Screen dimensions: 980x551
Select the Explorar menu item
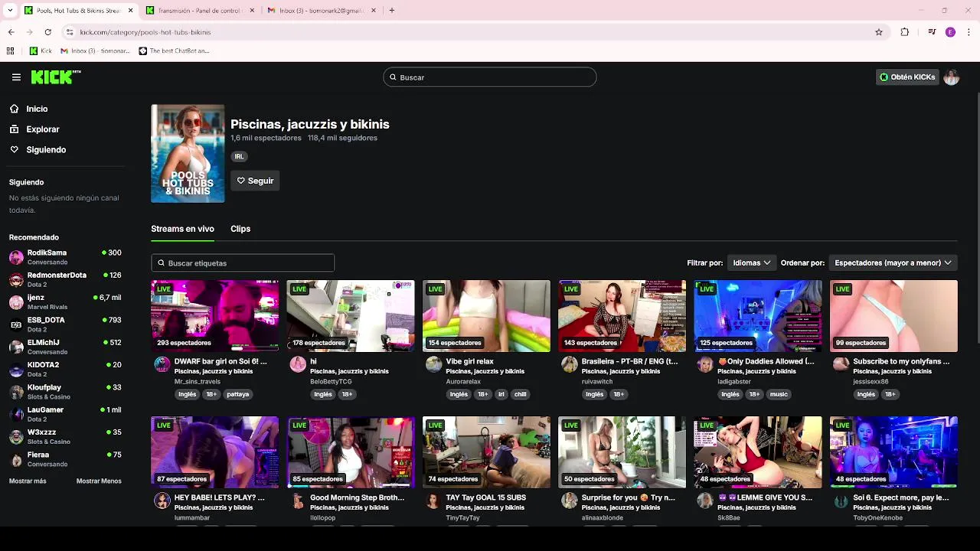pyautogui.click(x=43, y=129)
